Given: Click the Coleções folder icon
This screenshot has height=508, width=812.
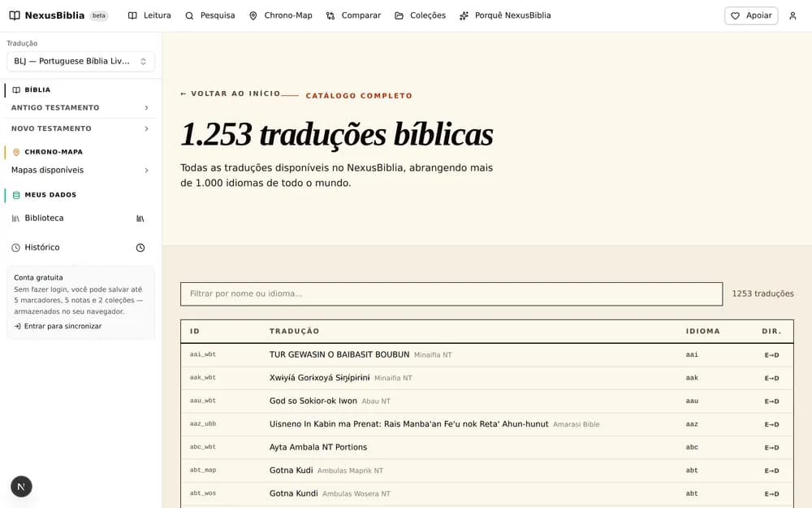Looking at the screenshot, I should coord(399,15).
